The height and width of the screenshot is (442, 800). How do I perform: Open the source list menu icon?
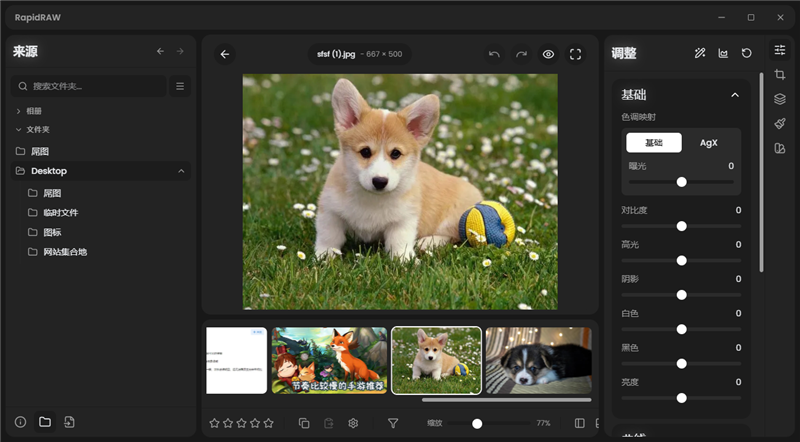tap(180, 86)
